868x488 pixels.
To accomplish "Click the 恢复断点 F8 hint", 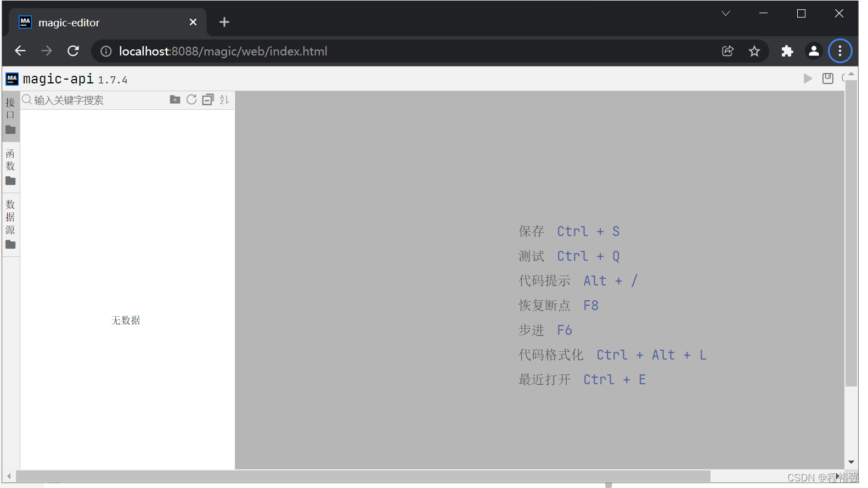I will (x=559, y=306).
